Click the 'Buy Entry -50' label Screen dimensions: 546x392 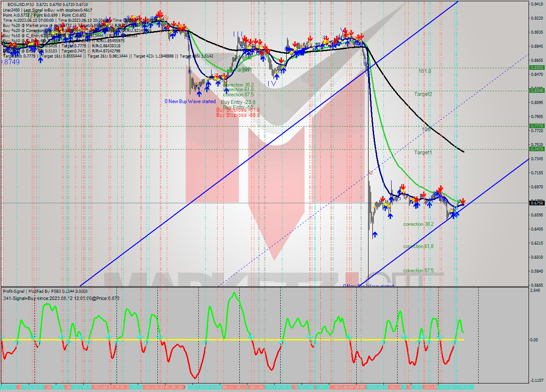point(238,107)
